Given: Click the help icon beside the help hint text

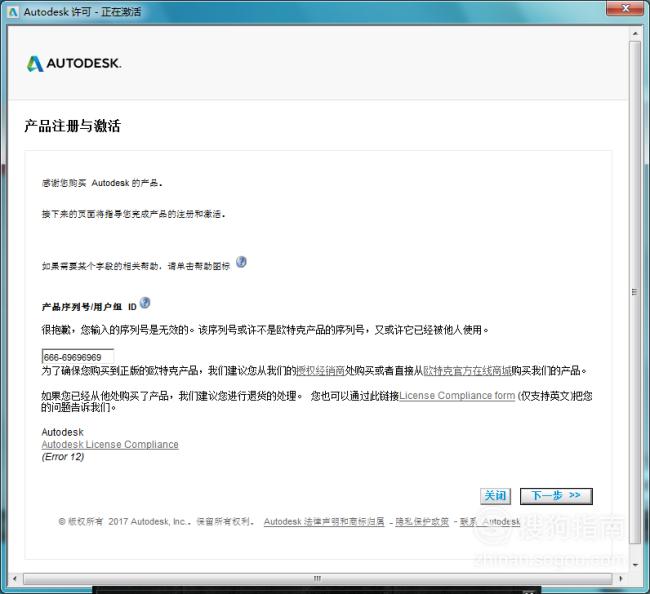Looking at the screenshot, I should 241,262.
